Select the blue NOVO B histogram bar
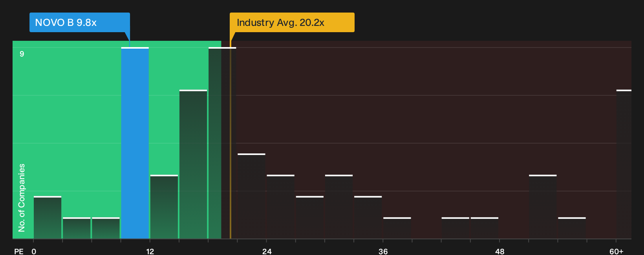644x255 pixels. click(x=135, y=143)
